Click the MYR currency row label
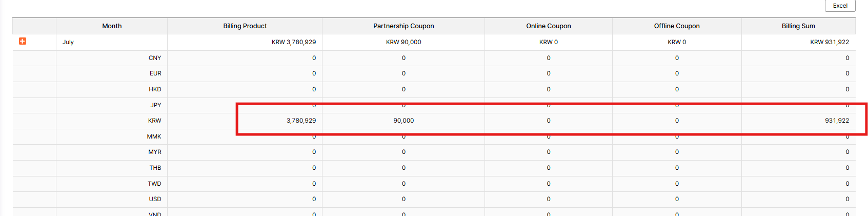 click(x=155, y=152)
